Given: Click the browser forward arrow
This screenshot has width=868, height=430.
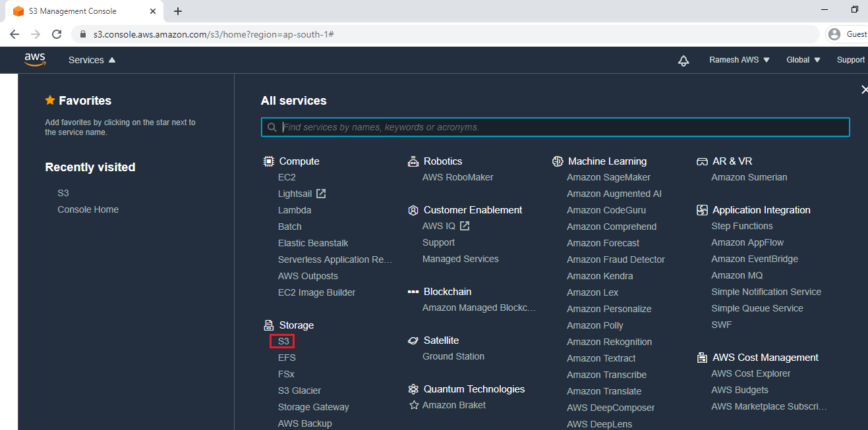Looking at the screenshot, I should click(36, 34).
